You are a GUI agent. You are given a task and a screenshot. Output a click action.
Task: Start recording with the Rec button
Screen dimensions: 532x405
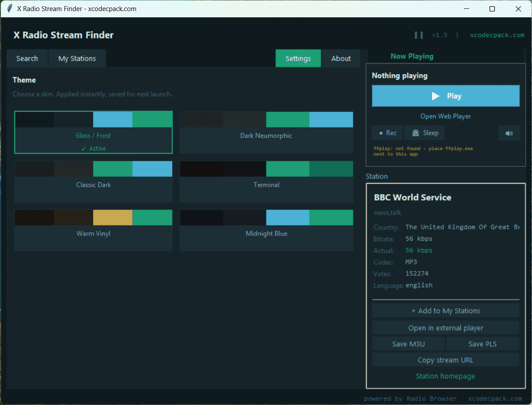[387, 133]
